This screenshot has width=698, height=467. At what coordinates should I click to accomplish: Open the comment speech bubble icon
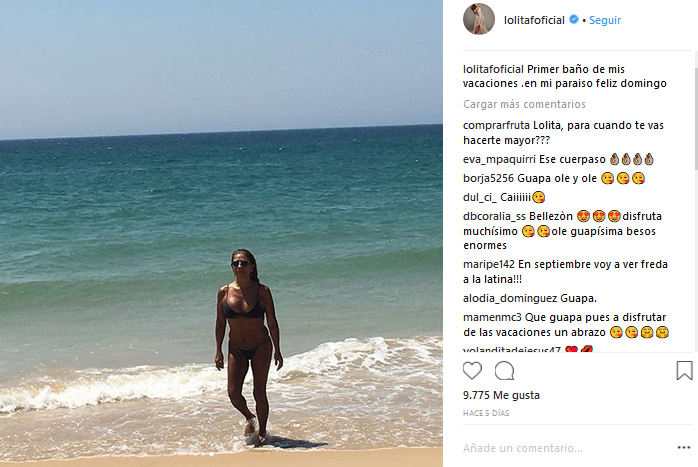[x=504, y=370]
